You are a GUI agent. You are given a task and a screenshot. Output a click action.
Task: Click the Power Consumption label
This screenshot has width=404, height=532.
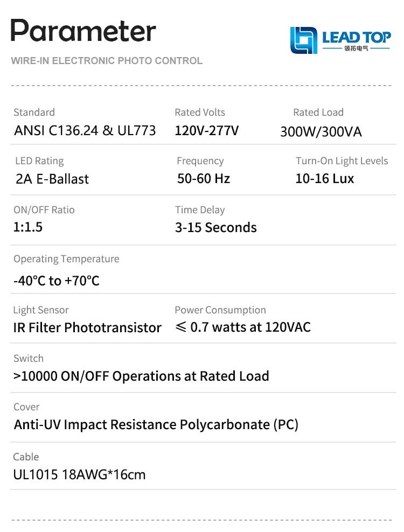(220, 310)
